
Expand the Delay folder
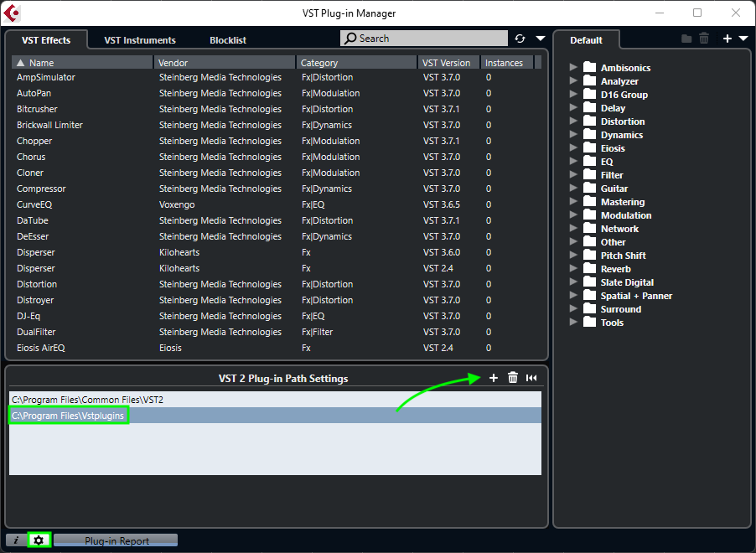click(x=573, y=107)
